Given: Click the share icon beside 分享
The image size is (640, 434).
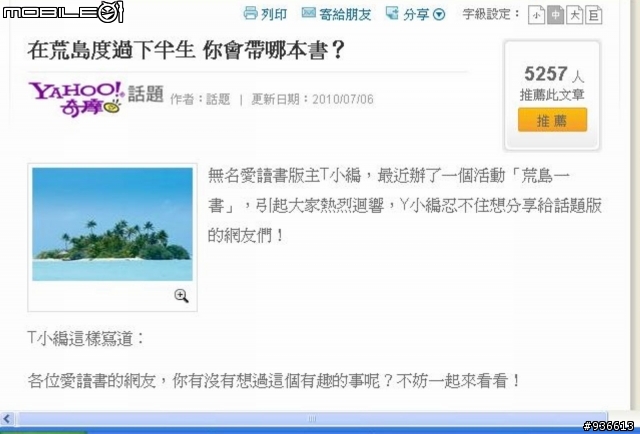Looking at the screenshot, I should pyautogui.click(x=392, y=13).
